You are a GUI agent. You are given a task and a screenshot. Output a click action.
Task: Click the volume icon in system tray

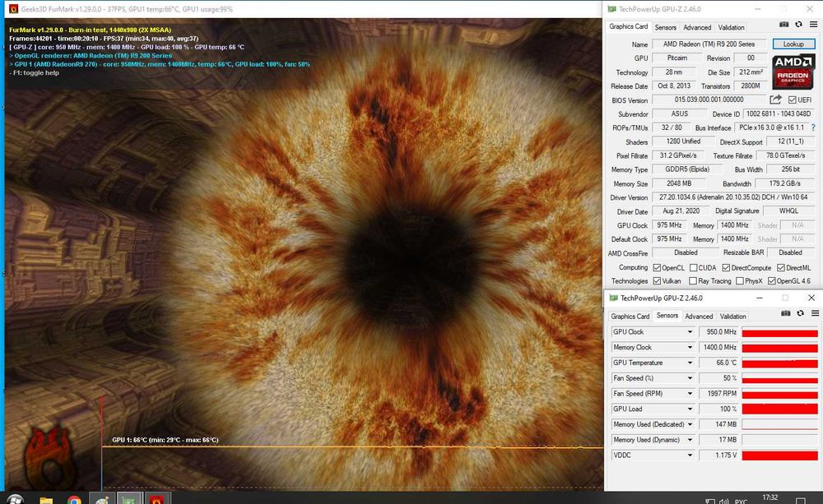(724, 501)
